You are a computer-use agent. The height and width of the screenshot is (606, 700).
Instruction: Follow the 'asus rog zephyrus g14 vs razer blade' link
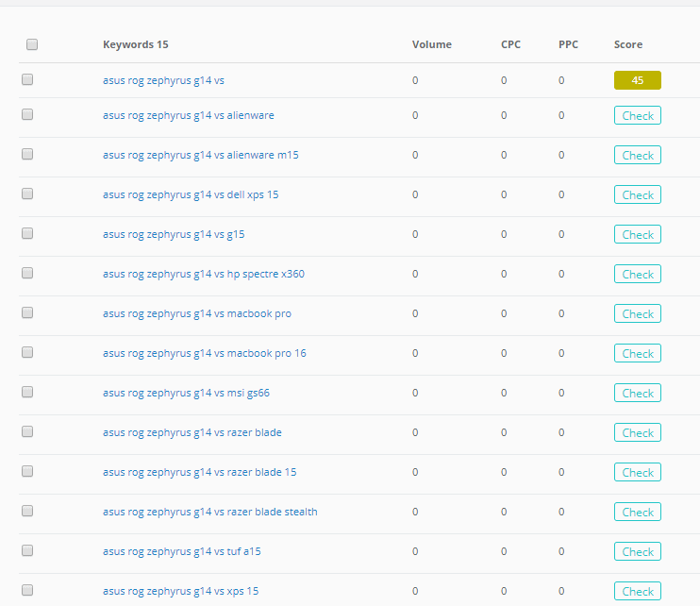pyautogui.click(x=192, y=432)
